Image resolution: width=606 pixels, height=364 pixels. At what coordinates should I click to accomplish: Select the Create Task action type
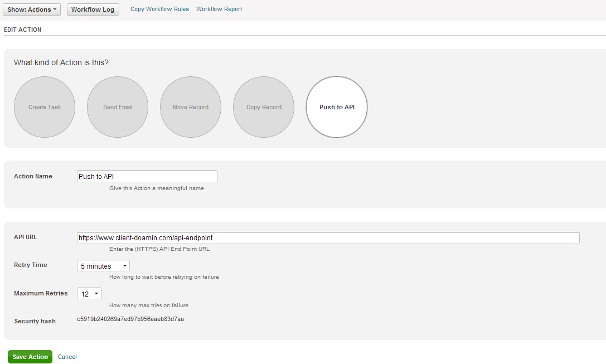tap(45, 107)
